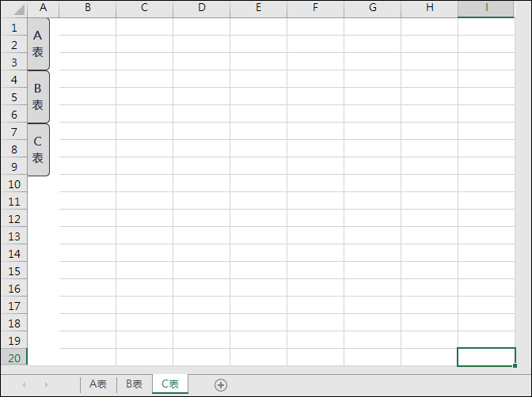Image resolution: width=532 pixels, height=397 pixels.
Task: Select the C表 sheet tab
Action: coord(170,384)
